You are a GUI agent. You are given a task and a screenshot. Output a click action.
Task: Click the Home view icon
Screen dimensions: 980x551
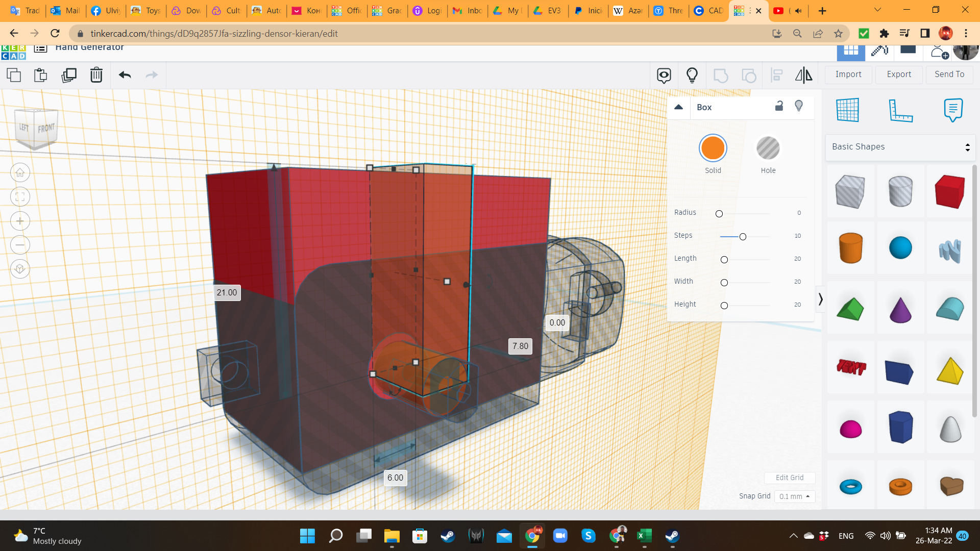(20, 173)
